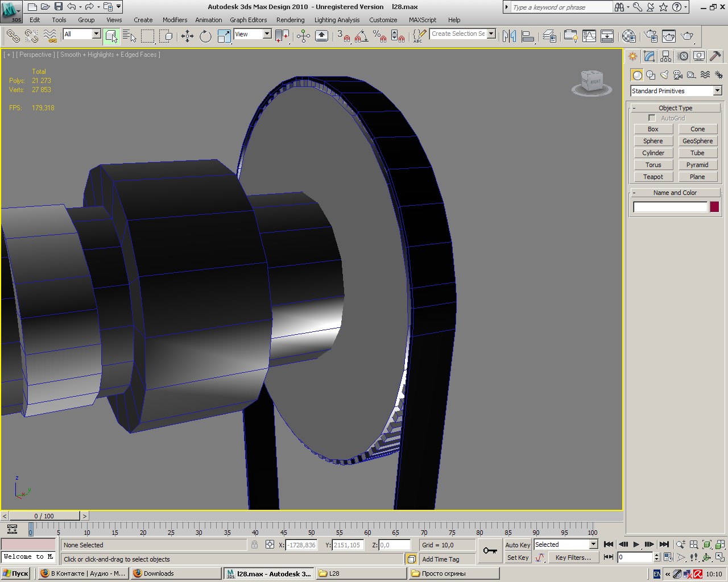Screen dimensions: 728x582
Task: Enable the AutoGrid checkbox
Action: click(652, 118)
